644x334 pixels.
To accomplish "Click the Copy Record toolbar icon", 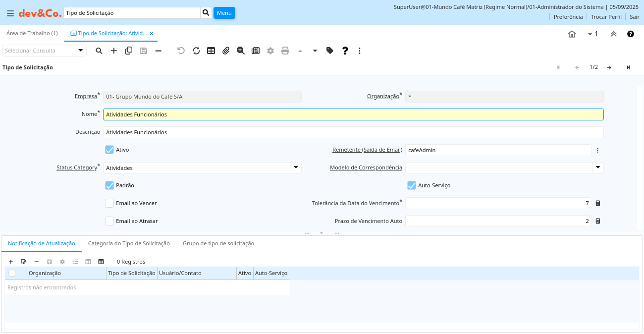I will 129,51.
